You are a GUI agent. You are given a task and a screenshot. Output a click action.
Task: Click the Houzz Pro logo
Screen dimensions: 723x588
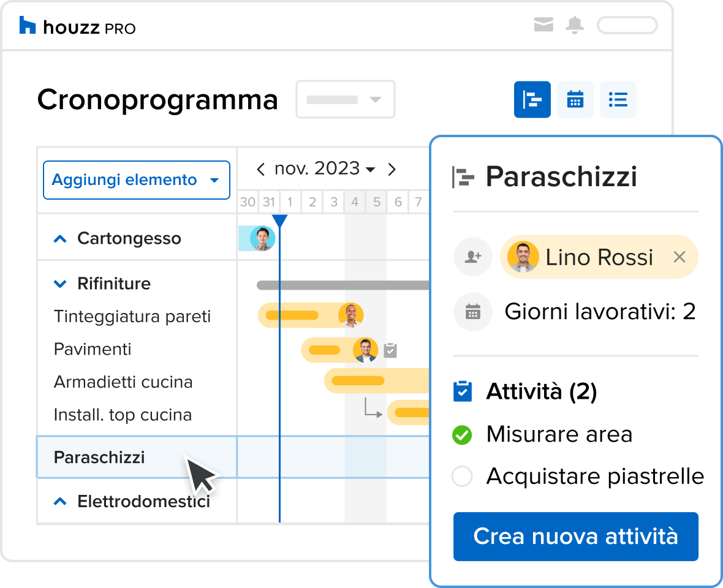coord(77,27)
